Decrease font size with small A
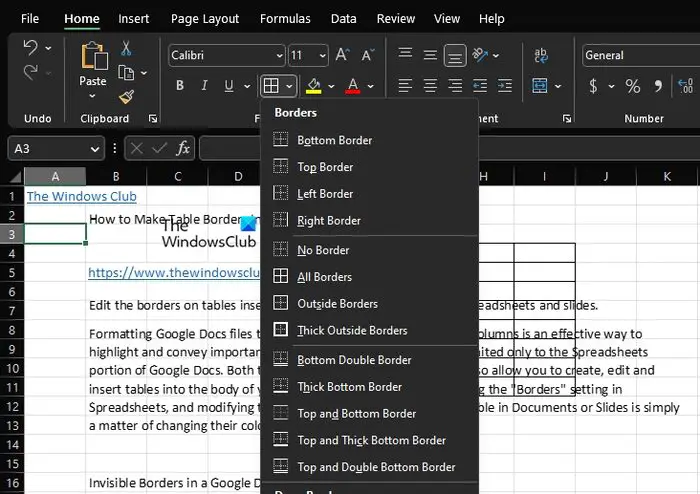 coord(368,55)
